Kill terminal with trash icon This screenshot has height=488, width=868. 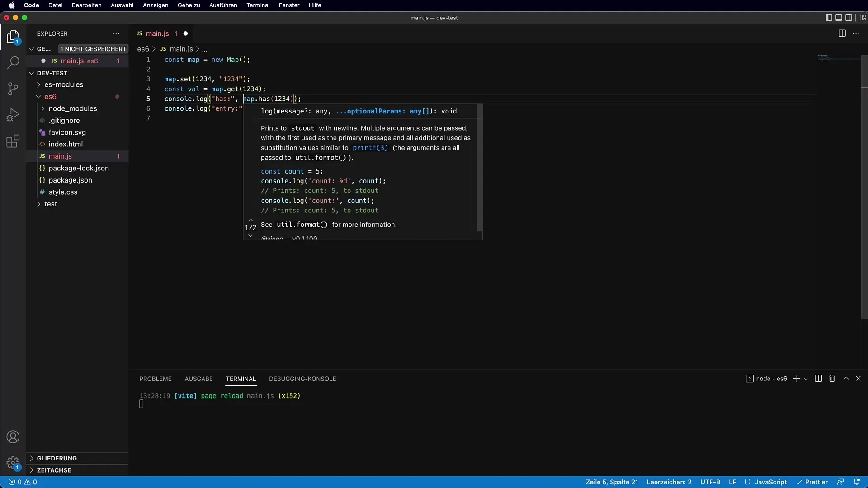click(832, 379)
